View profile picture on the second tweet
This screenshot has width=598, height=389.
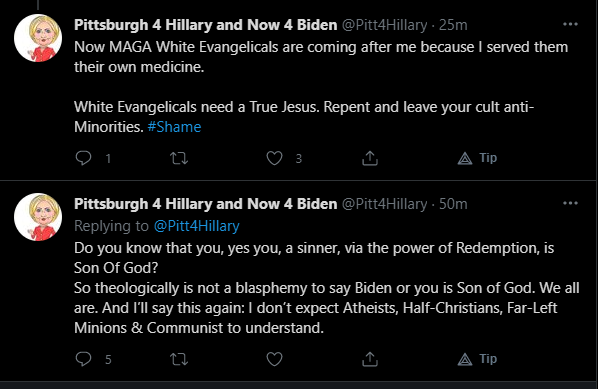(x=38, y=217)
